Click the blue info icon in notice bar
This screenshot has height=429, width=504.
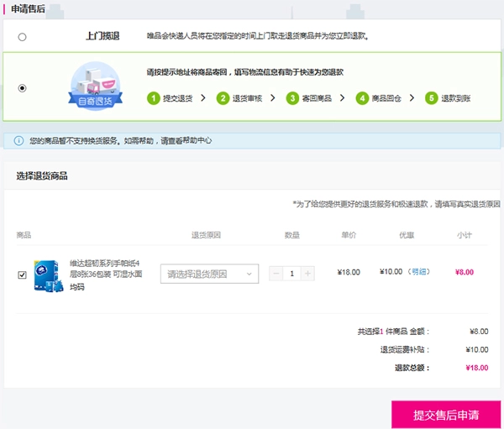18,141
